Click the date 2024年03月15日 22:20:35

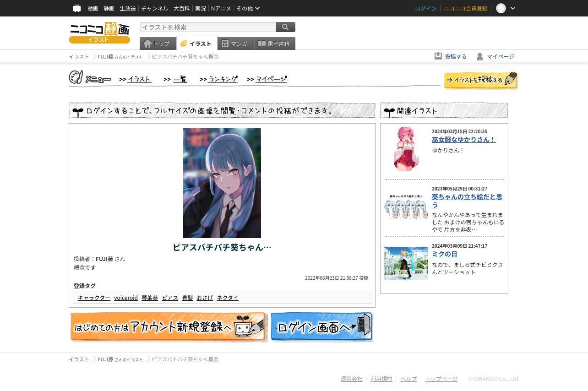click(x=459, y=131)
